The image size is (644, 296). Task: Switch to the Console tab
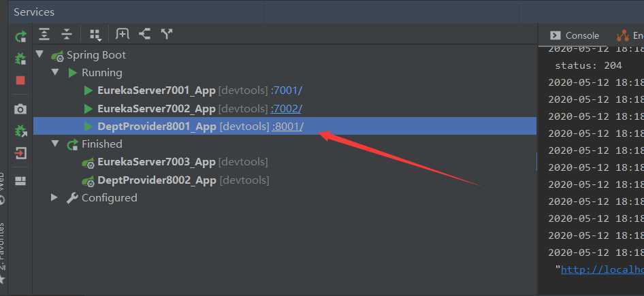click(x=575, y=35)
